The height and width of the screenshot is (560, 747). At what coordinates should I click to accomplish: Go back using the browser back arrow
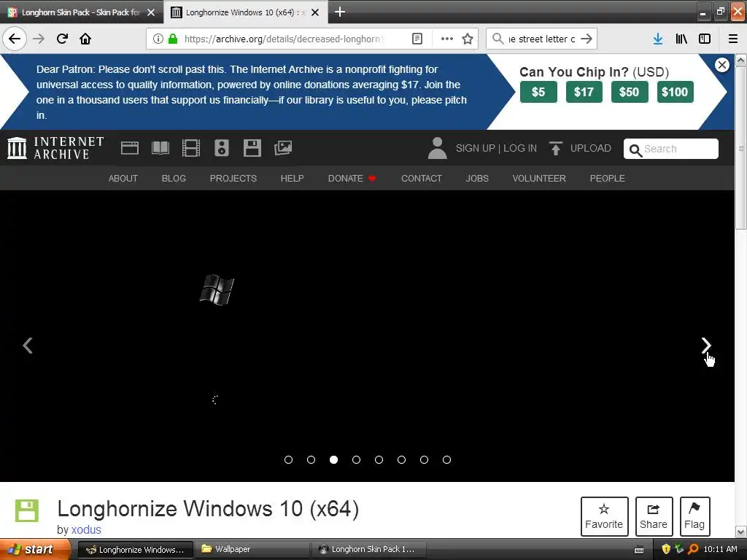point(15,39)
